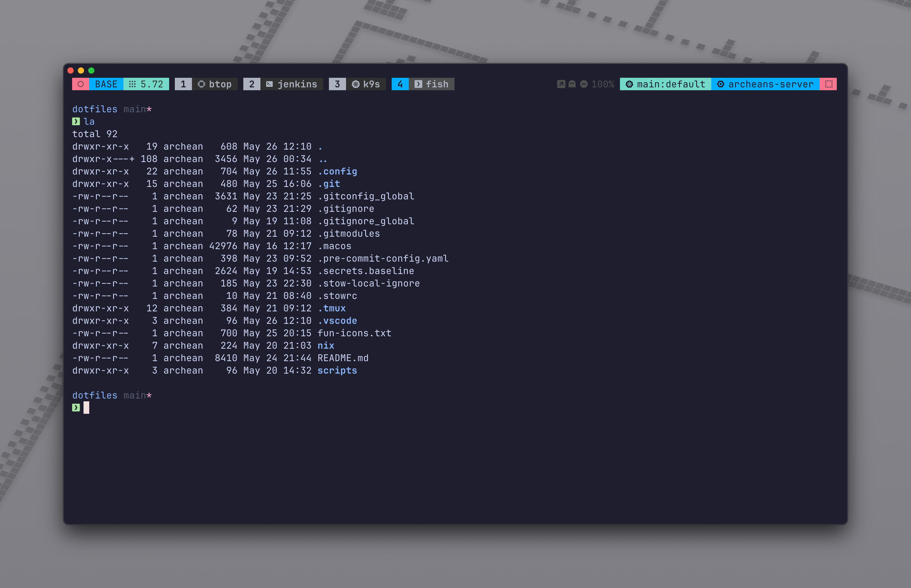This screenshot has height=588, width=911.
Task: Click the blinking cursor block at prompt
Action: [86, 407]
